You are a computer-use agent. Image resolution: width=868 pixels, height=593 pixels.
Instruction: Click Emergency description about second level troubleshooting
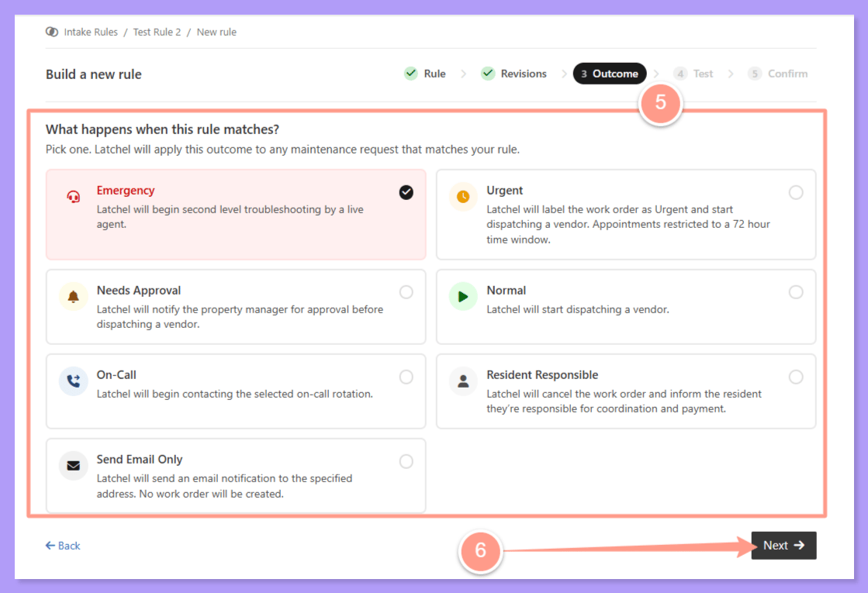click(230, 217)
